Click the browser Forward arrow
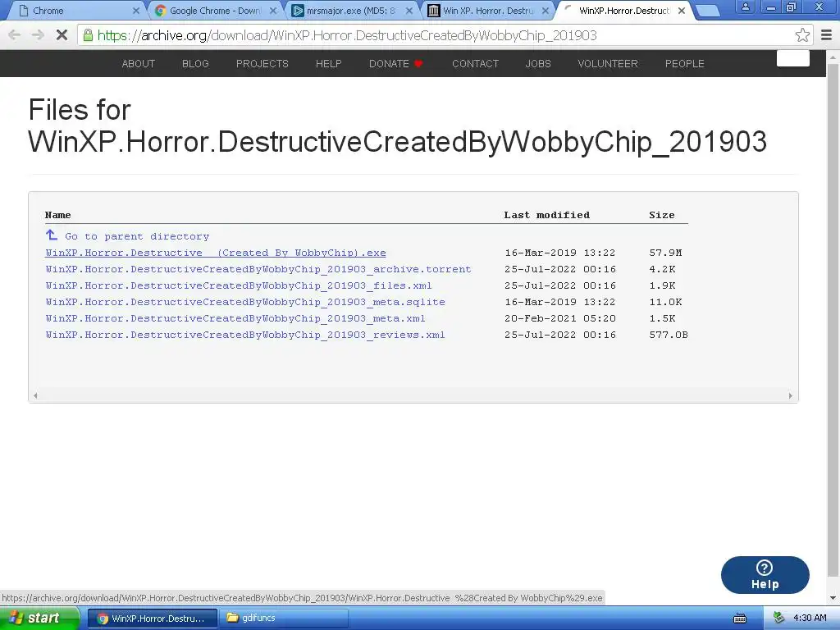 click(38, 35)
